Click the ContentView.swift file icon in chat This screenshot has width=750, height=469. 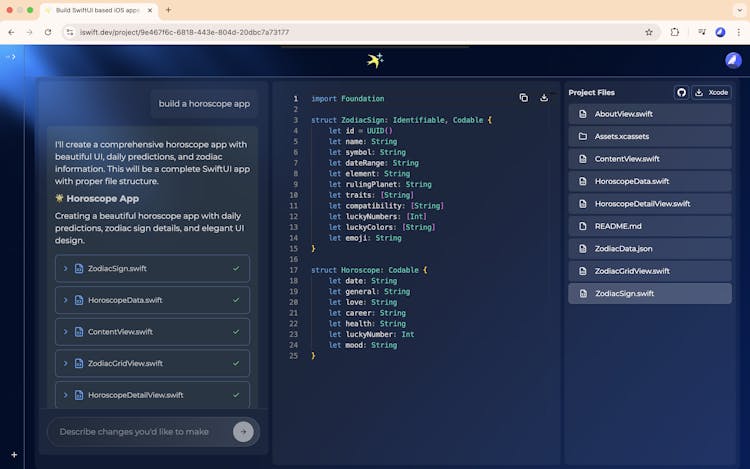pyautogui.click(x=79, y=332)
